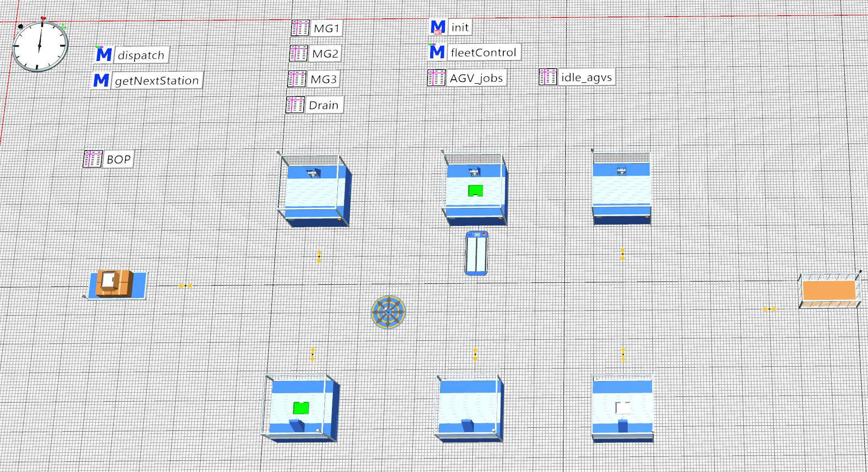Click green part in top-middle station
This screenshot has height=472, width=868.
point(475,191)
